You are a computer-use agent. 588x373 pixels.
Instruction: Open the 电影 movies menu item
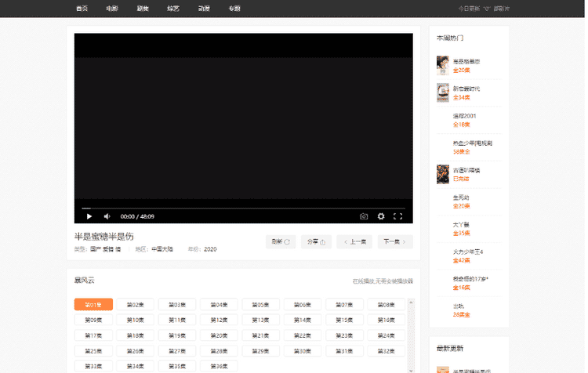(112, 9)
